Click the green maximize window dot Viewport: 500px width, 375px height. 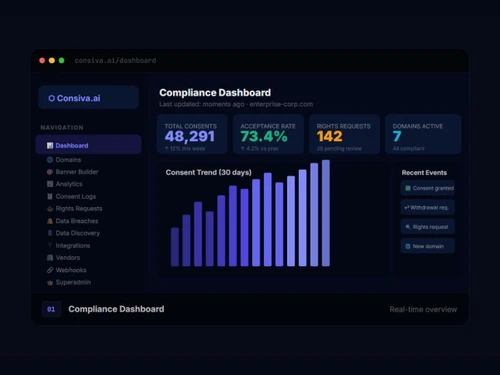coord(61,60)
